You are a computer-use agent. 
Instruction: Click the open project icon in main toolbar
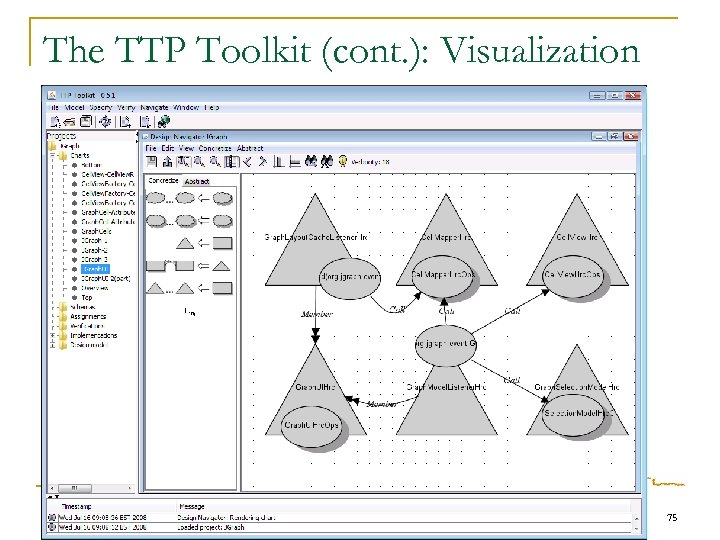pos(70,122)
